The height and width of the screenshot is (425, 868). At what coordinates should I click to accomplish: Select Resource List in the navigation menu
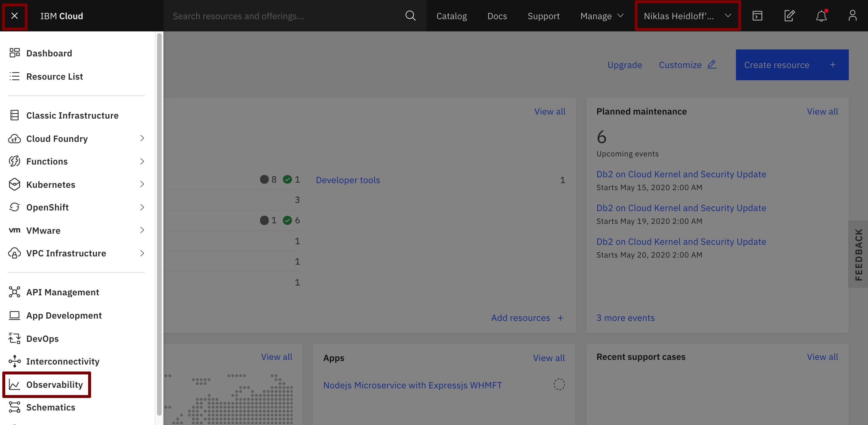55,76
